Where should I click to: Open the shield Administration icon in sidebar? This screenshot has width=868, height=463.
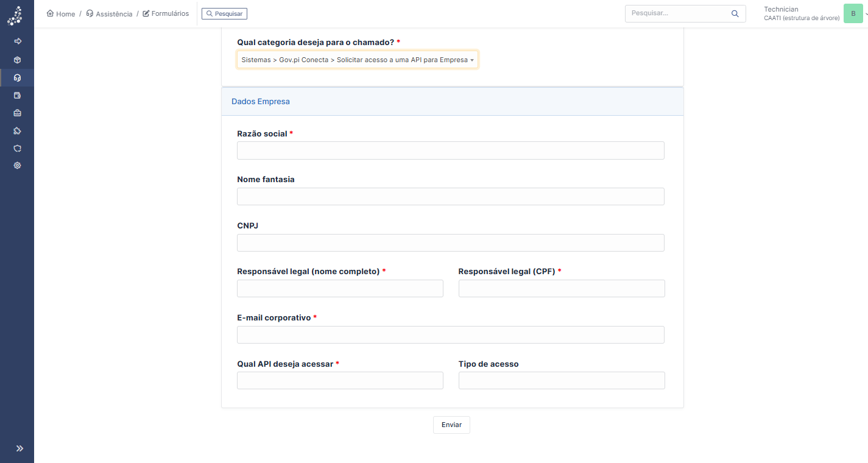[x=17, y=148]
